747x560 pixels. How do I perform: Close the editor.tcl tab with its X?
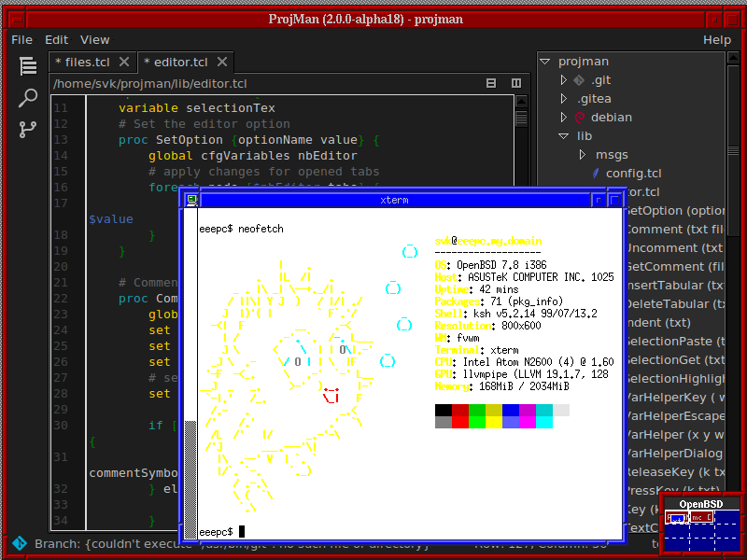(x=221, y=63)
